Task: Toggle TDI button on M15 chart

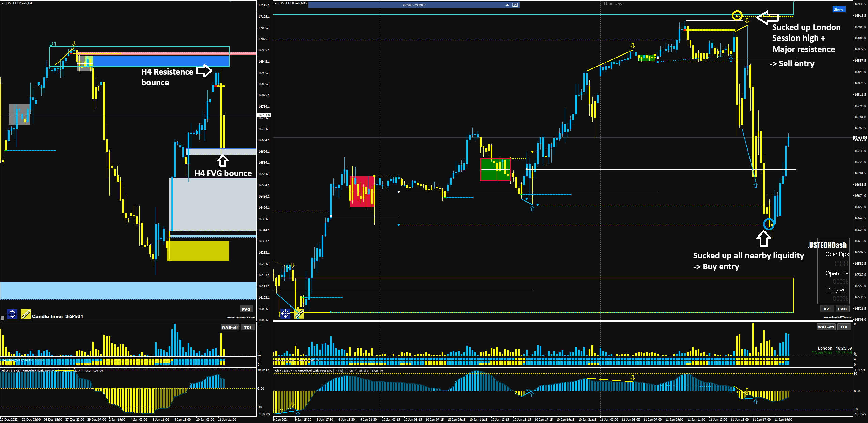Action: click(843, 327)
